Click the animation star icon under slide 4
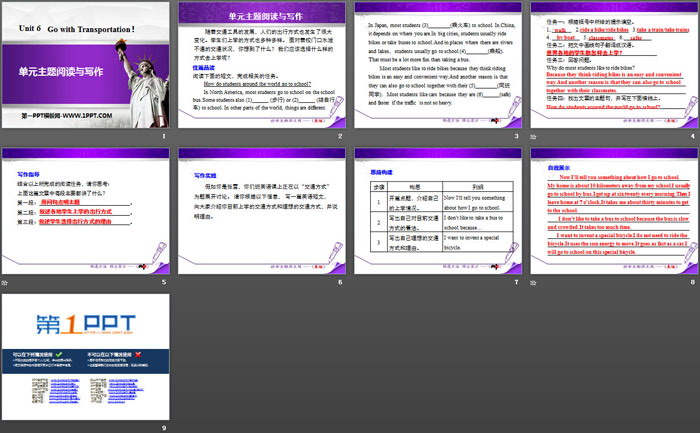 [x=533, y=136]
